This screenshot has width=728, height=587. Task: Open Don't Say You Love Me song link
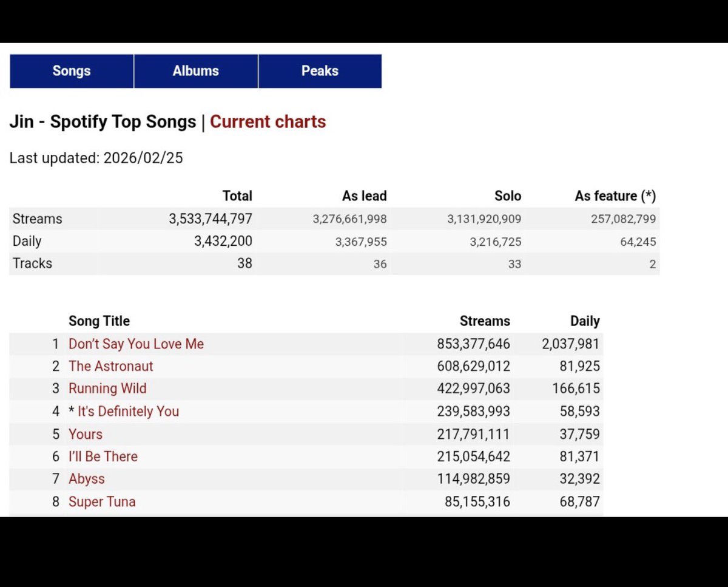(136, 344)
